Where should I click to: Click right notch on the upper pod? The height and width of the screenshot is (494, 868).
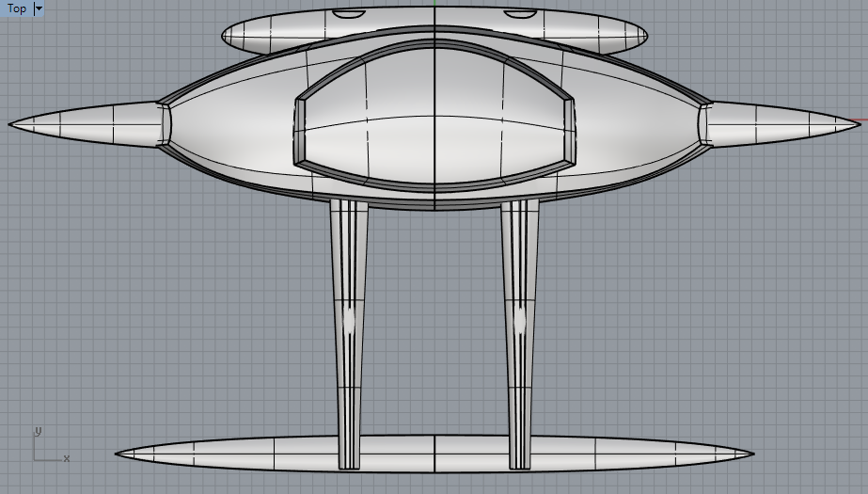point(519,16)
